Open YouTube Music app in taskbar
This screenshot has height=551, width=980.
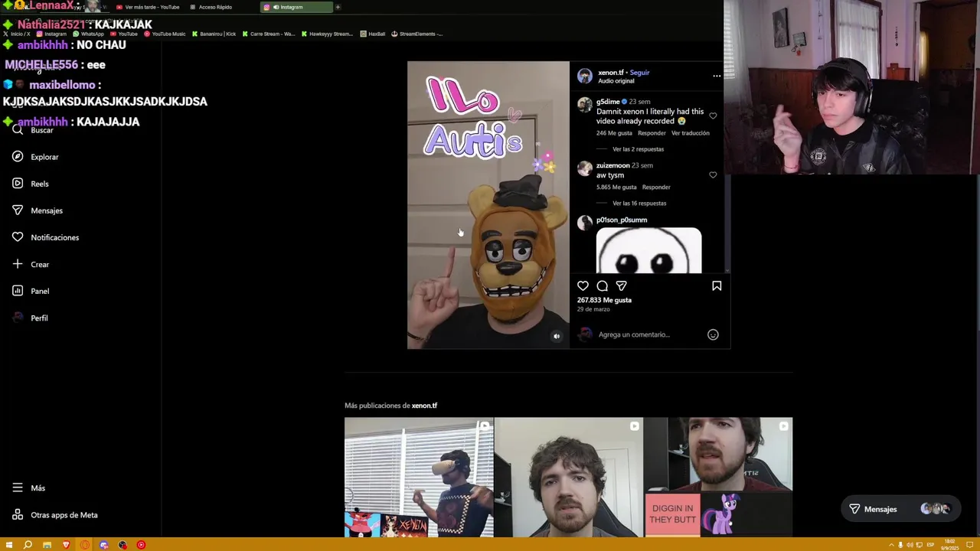(141, 545)
